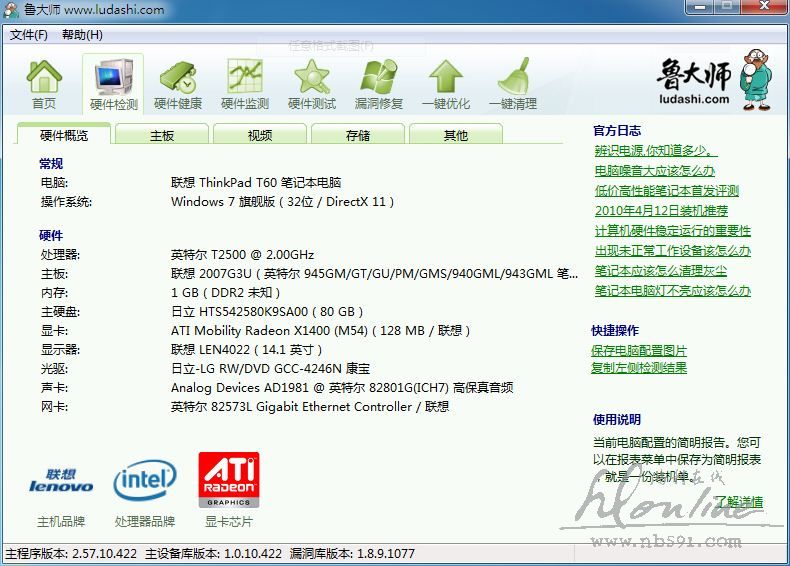Click the 首页 home icon
The width and height of the screenshot is (790, 566).
(44, 78)
